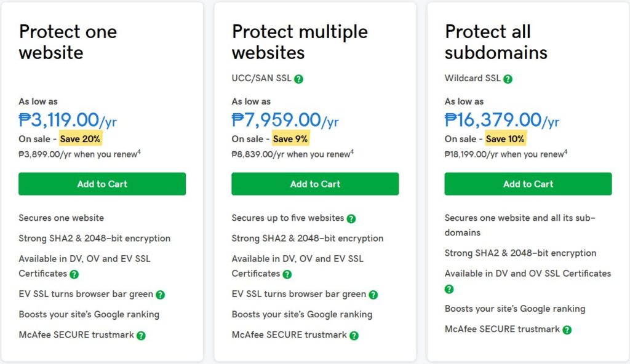The width and height of the screenshot is (630, 364).
Task: Add the ₱3,119.00/yr plan to cart
Action: 102,184
